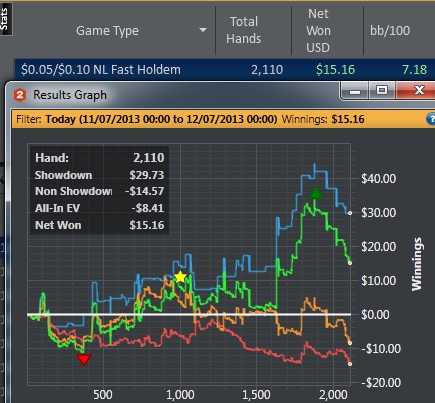Click the $15.16 net won cell
This screenshot has height=403, width=435.
[x=335, y=70]
